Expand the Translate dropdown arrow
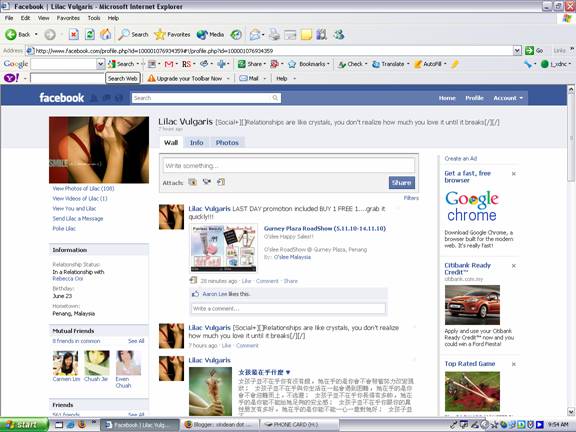576x432 pixels. tap(408, 64)
